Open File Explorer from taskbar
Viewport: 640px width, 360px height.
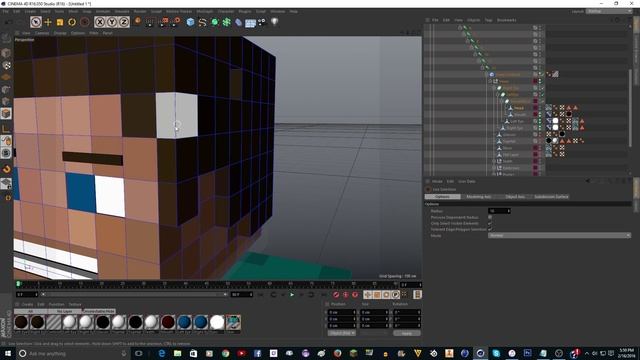(x=178, y=353)
